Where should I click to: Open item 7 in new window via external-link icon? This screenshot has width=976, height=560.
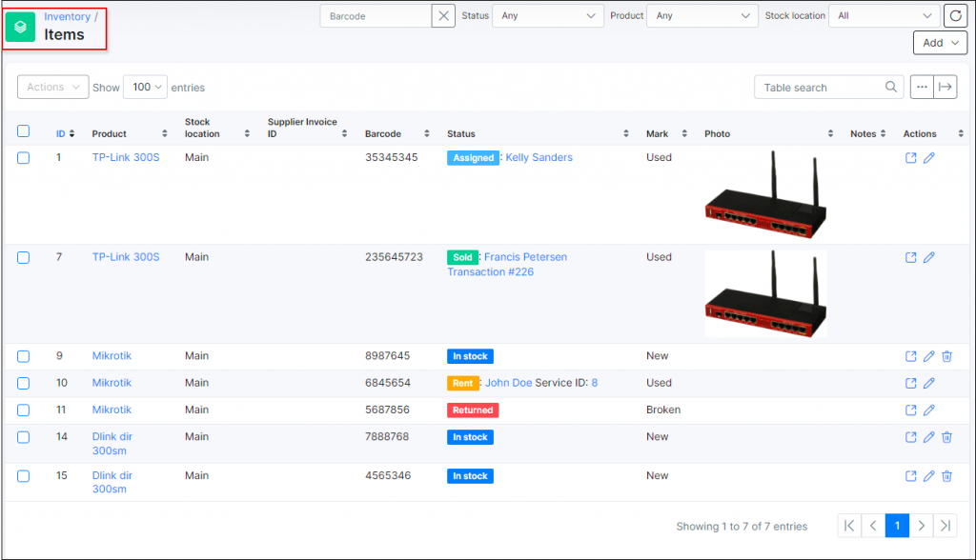pos(911,257)
